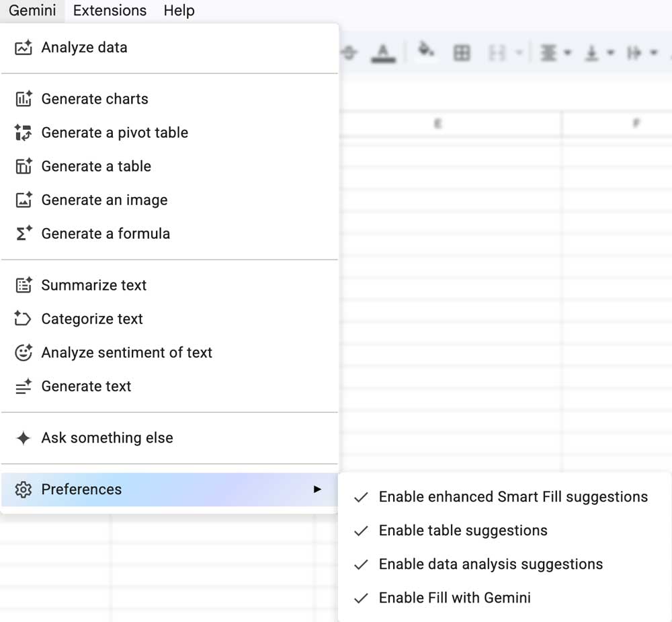Viewport: 672px width, 622px height.
Task: Click the Analyze data chart icon
Action: click(x=24, y=48)
